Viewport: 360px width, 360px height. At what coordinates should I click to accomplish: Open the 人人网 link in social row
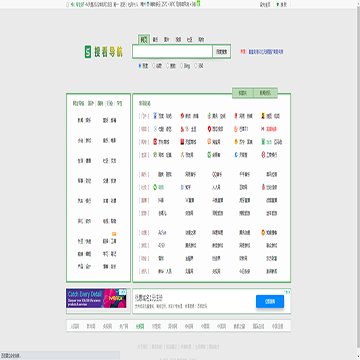coord(216,187)
